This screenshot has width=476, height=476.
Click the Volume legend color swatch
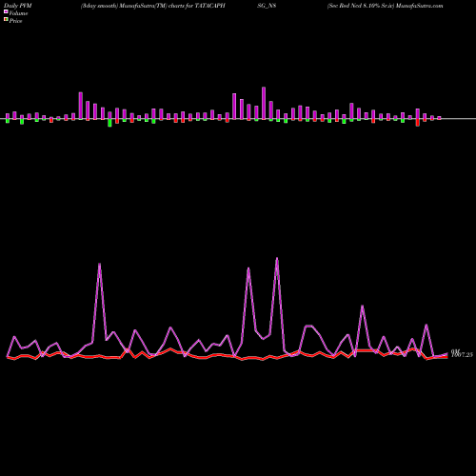[6, 12]
